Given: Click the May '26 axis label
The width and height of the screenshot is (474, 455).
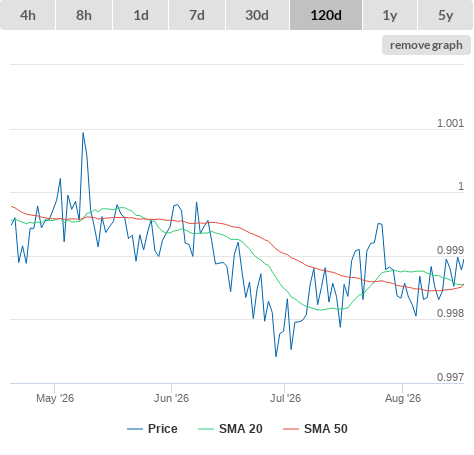Looking at the screenshot, I should pos(55,398).
